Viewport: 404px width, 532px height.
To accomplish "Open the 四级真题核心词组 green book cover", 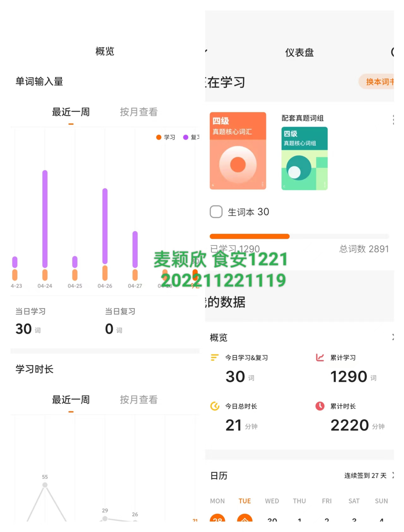I will 304,158.
